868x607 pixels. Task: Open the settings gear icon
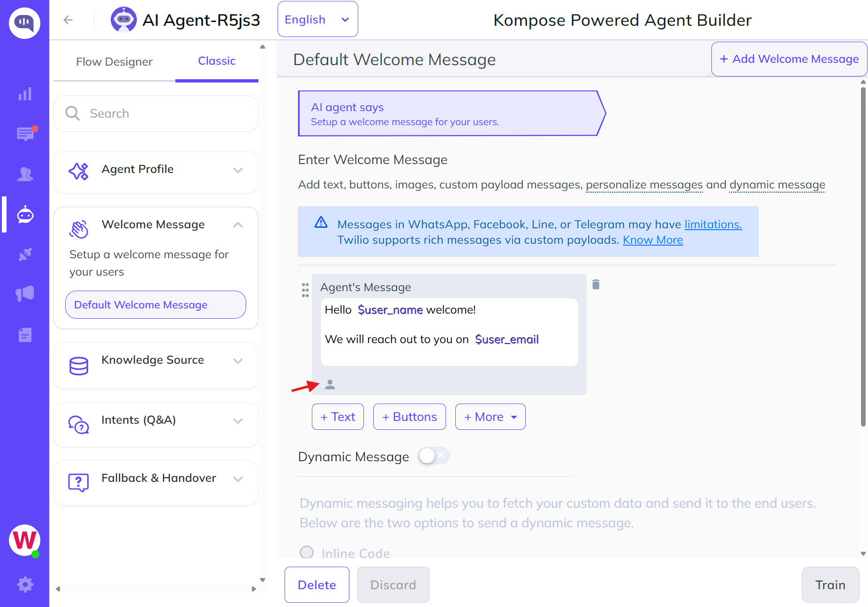coord(25,584)
